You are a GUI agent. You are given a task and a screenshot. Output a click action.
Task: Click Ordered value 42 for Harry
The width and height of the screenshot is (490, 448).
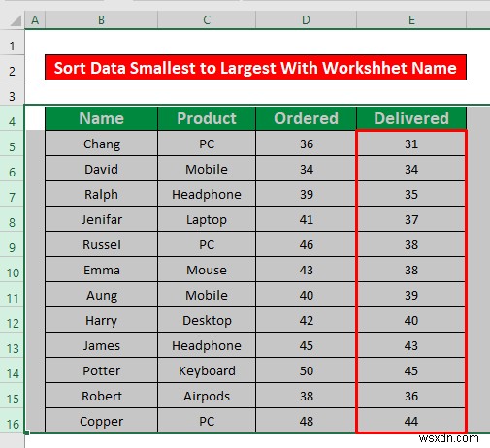click(306, 320)
